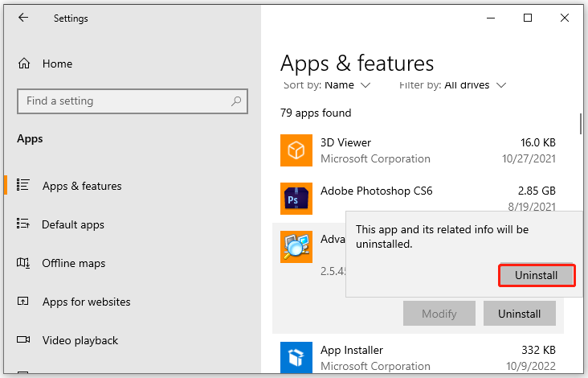Select the Apps & features list icon

tap(22, 185)
